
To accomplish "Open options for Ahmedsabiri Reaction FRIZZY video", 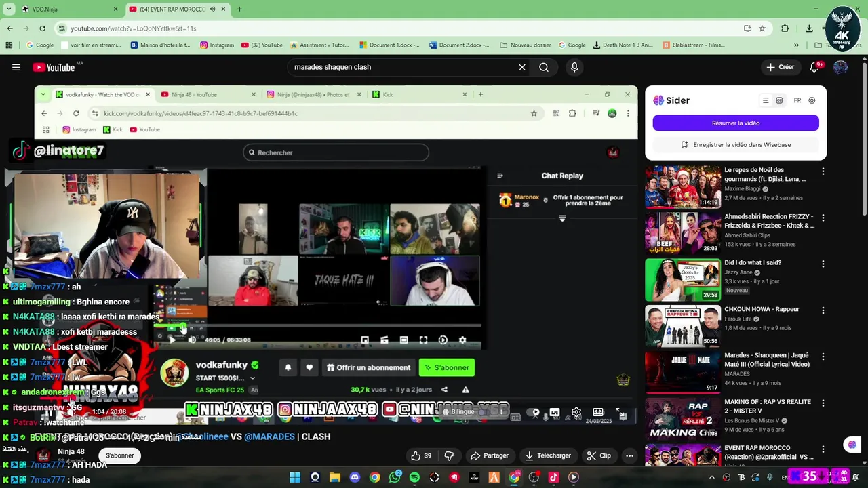I will (823, 218).
